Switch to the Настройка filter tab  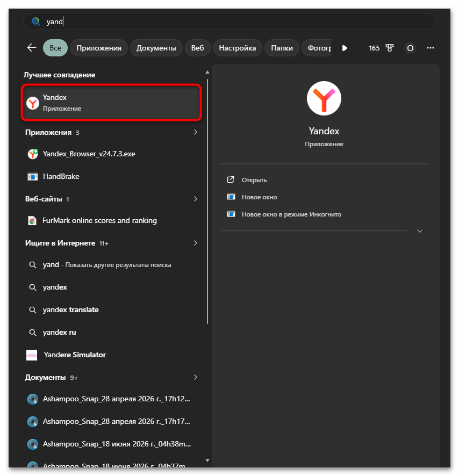tap(237, 48)
